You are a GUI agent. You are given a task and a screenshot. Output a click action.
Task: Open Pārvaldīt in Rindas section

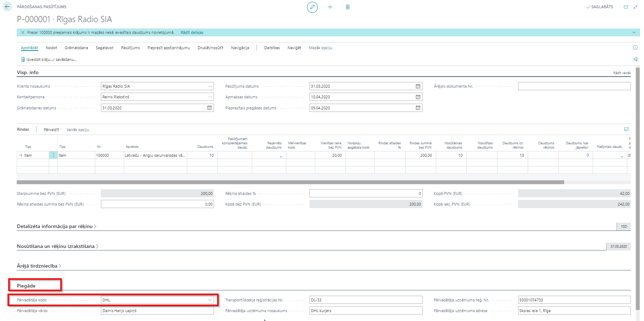(x=51, y=130)
